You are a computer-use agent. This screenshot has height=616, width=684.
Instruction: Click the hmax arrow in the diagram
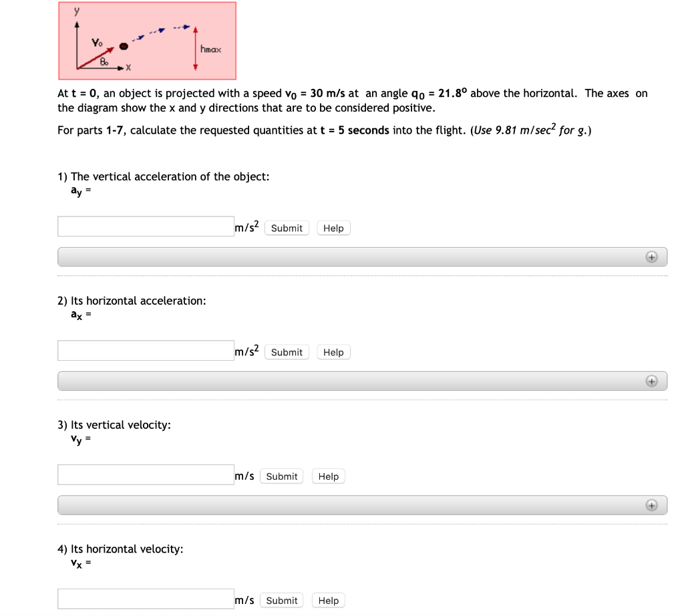click(x=194, y=47)
